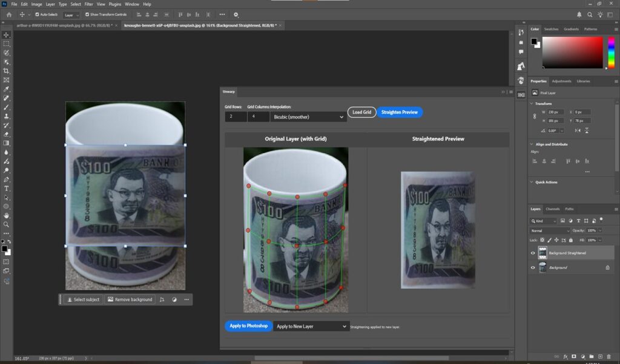This screenshot has width=620, height=364.
Task: Add a layer style with fx icon
Action: point(566,357)
